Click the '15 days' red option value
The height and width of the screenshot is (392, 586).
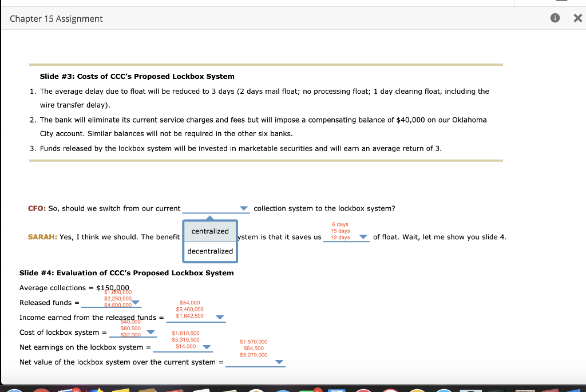point(340,231)
